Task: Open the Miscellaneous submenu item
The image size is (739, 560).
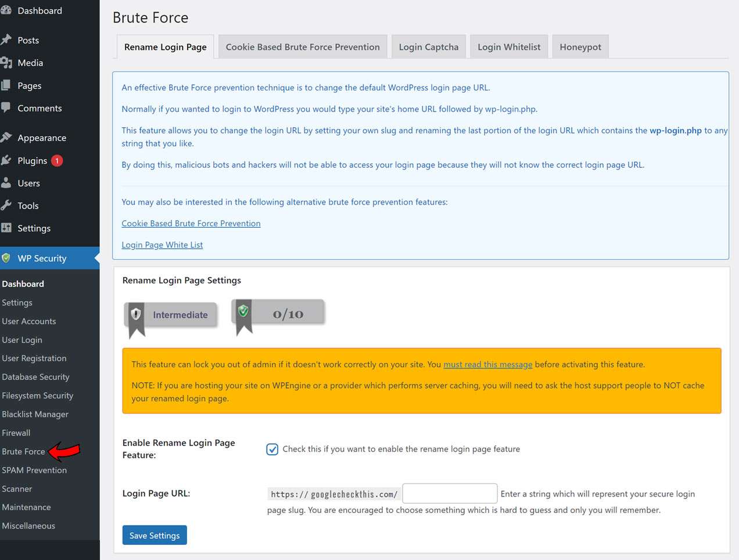Action: [x=28, y=526]
